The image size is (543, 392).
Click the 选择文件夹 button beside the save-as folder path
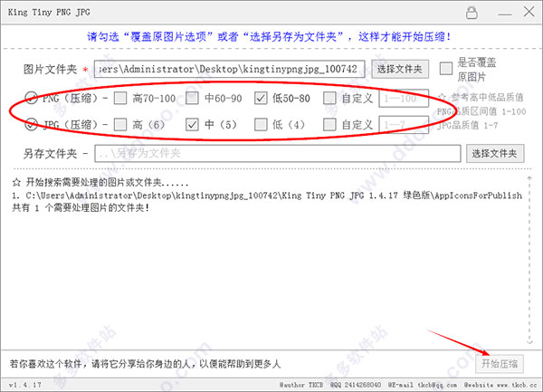tap(495, 153)
